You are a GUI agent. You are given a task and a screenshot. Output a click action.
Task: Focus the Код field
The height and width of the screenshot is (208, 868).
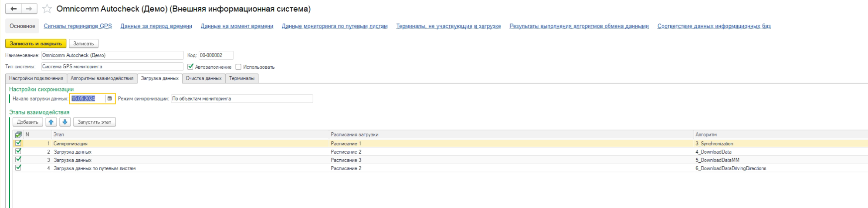(216, 55)
